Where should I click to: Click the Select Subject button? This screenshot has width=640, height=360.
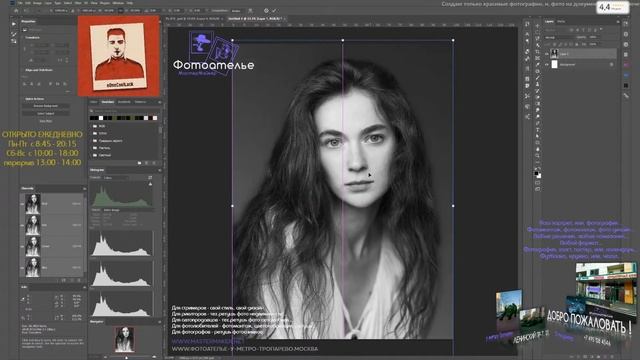pos(46,113)
